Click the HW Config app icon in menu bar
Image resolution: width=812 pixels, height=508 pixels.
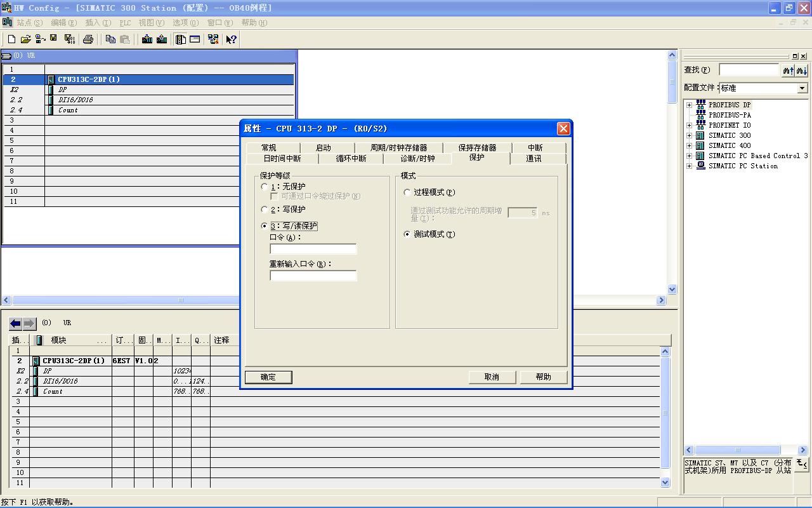point(7,23)
